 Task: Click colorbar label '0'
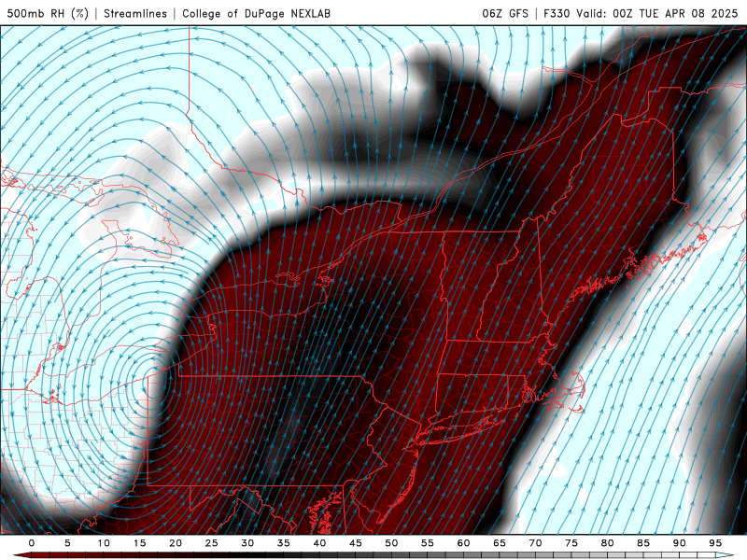coord(32,543)
